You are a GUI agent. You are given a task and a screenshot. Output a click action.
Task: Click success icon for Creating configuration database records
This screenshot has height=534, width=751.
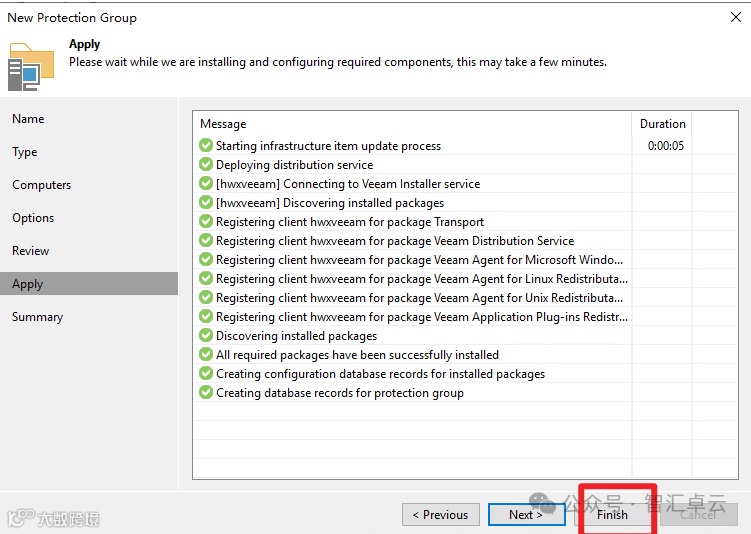[x=206, y=373]
